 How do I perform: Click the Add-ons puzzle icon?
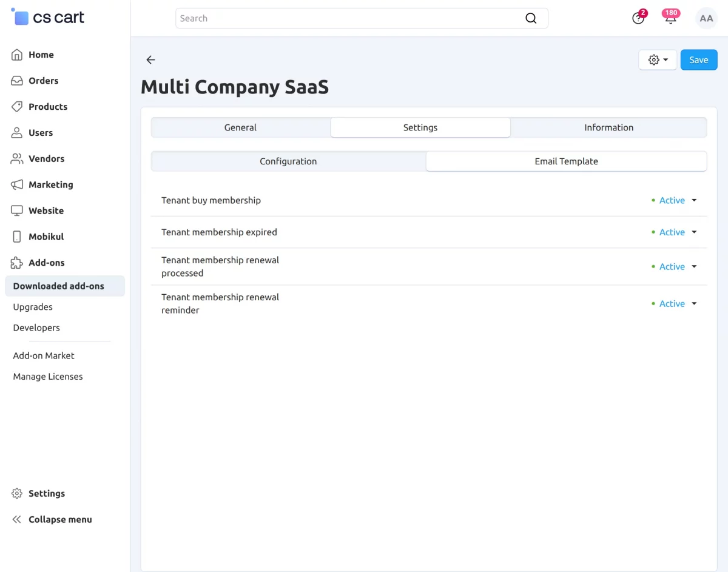(17, 263)
